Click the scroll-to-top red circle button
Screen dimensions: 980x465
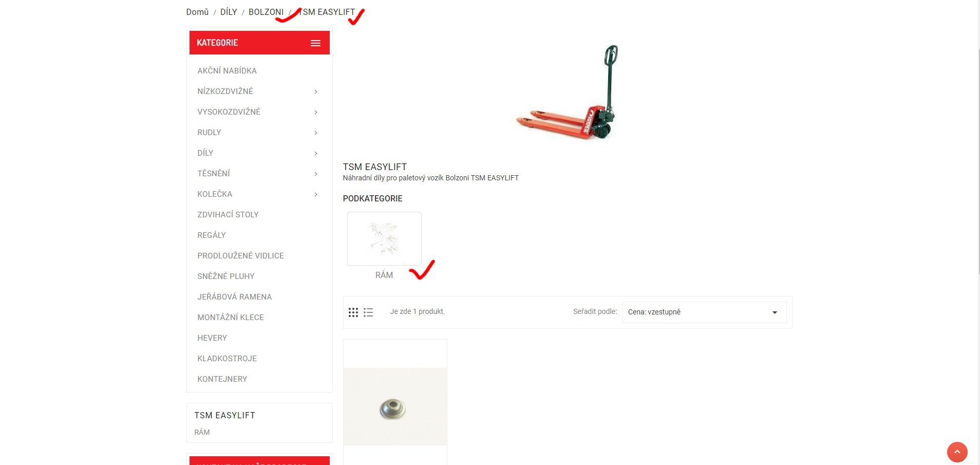point(957,452)
